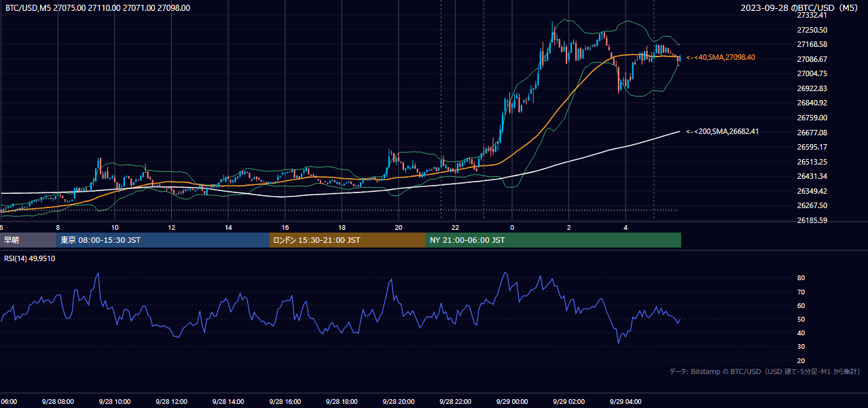Click the 9/28 14:00 time label
The width and height of the screenshot is (868, 408).
click(228, 401)
